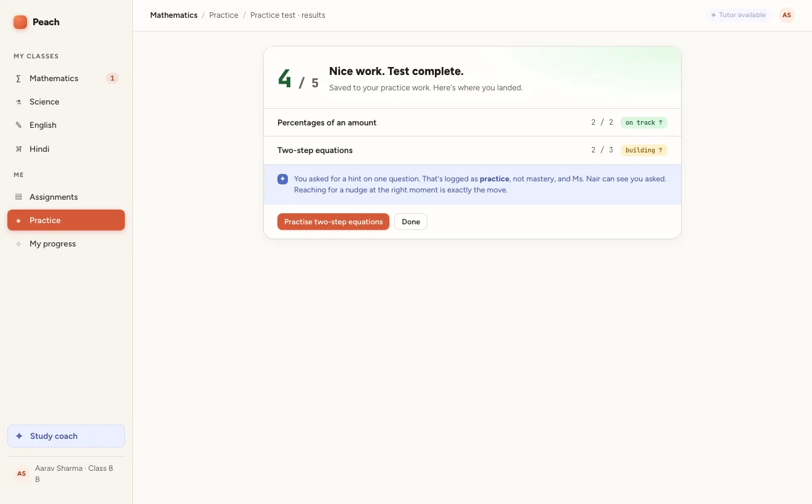This screenshot has width=812, height=504.
Task: Open the Hindi class
Action: pos(66,149)
